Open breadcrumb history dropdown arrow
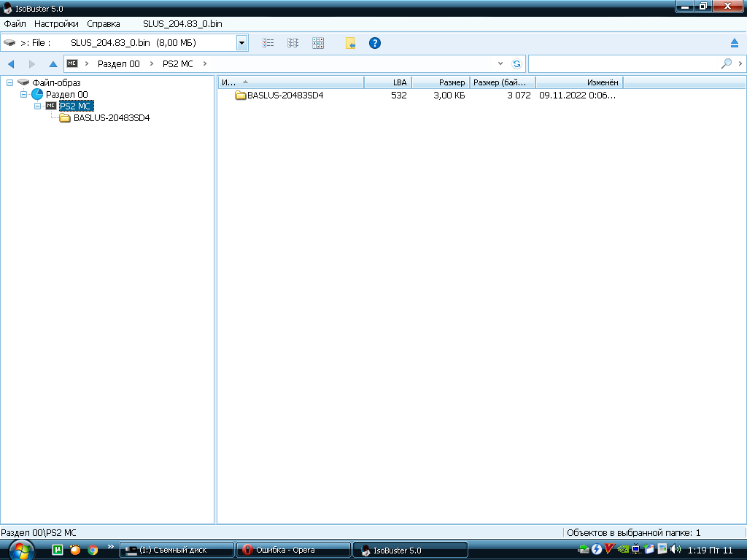The image size is (747, 560). (500, 63)
